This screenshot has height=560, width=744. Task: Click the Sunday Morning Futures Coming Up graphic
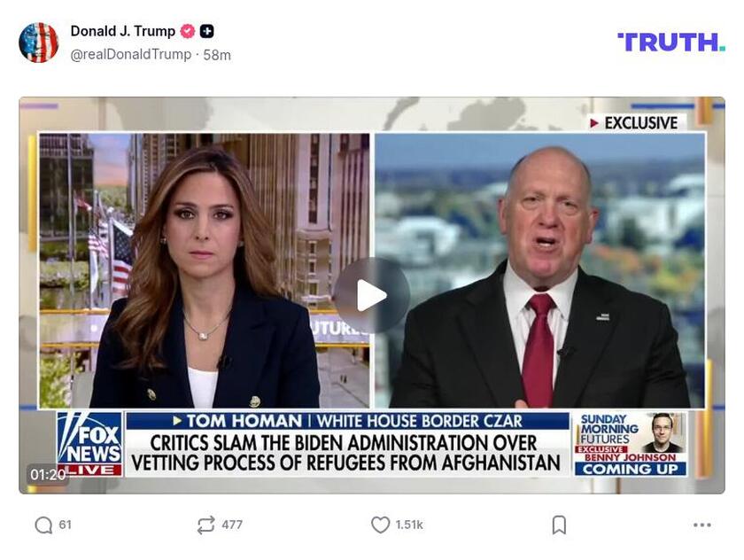pos(631,444)
